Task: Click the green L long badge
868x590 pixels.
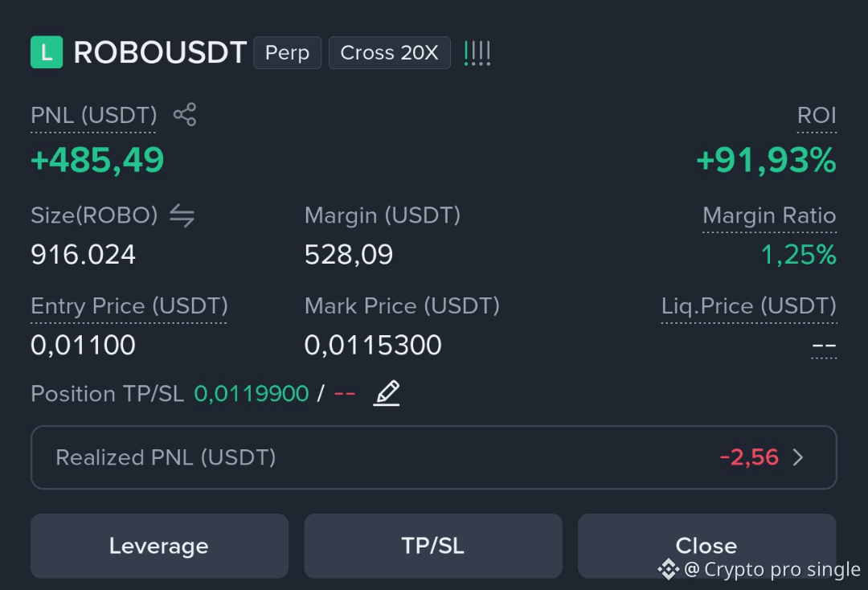Action: (x=47, y=52)
